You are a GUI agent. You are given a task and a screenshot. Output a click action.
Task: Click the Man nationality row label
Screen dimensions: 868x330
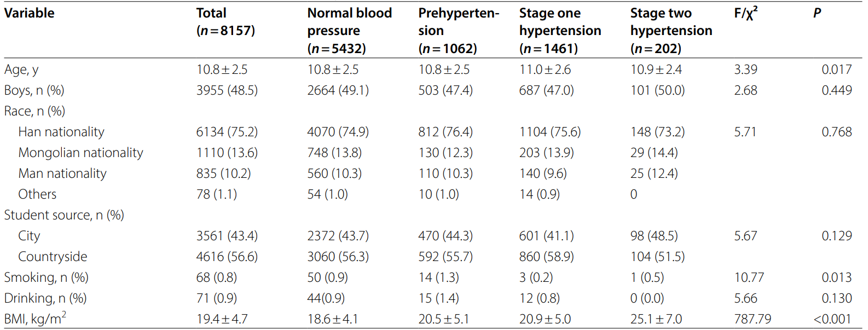coord(62,173)
